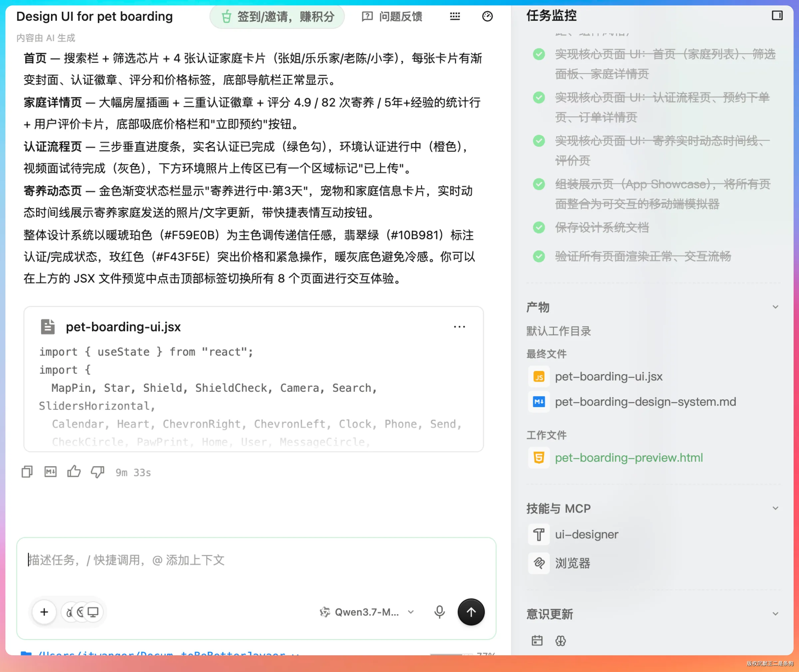The width and height of the screenshot is (799, 672).
Task: Collapse the 产物 section
Action: pos(775,307)
